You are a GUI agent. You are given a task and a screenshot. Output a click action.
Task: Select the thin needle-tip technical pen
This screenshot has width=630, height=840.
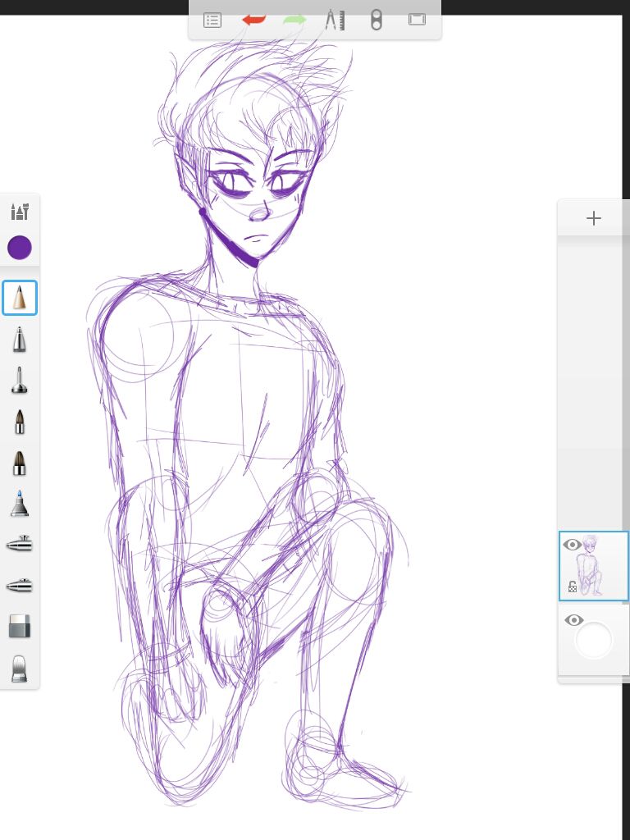coord(20,381)
